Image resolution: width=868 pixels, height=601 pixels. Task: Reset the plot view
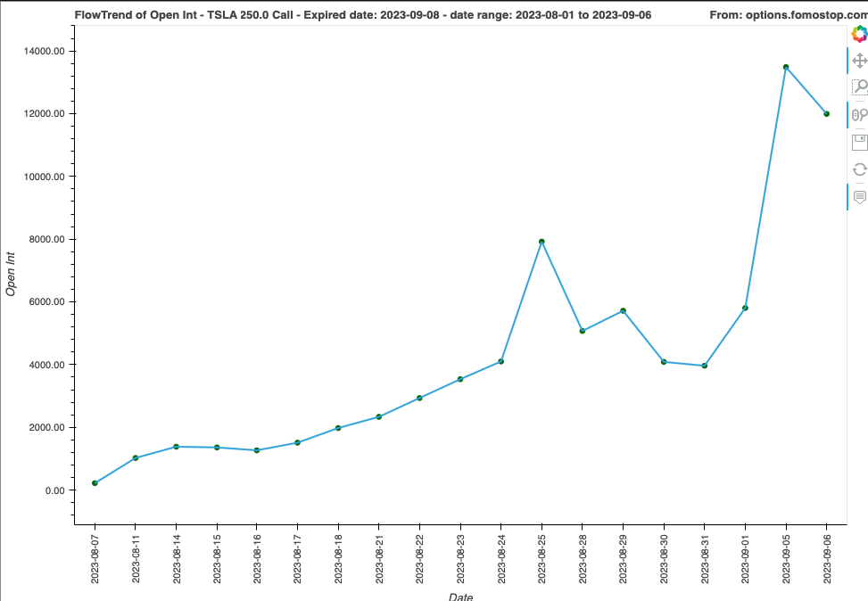coord(859,169)
